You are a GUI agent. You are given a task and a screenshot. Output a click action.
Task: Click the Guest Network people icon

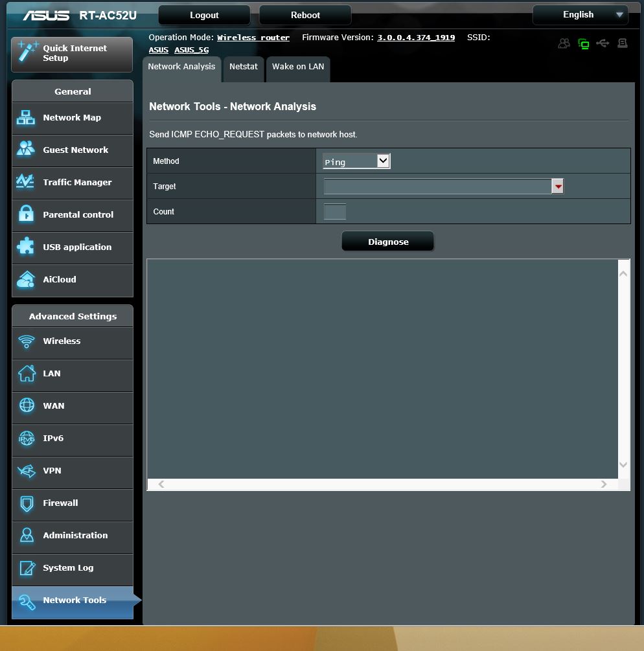pyautogui.click(x=26, y=148)
